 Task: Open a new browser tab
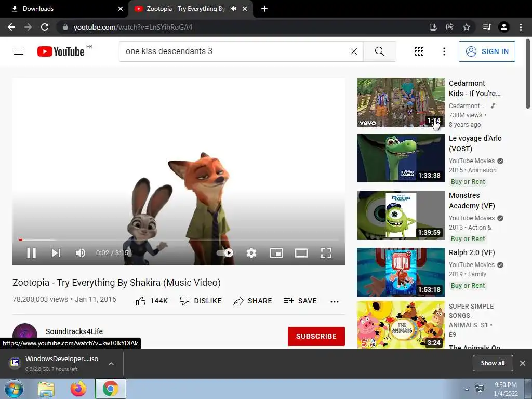tap(264, 9)
